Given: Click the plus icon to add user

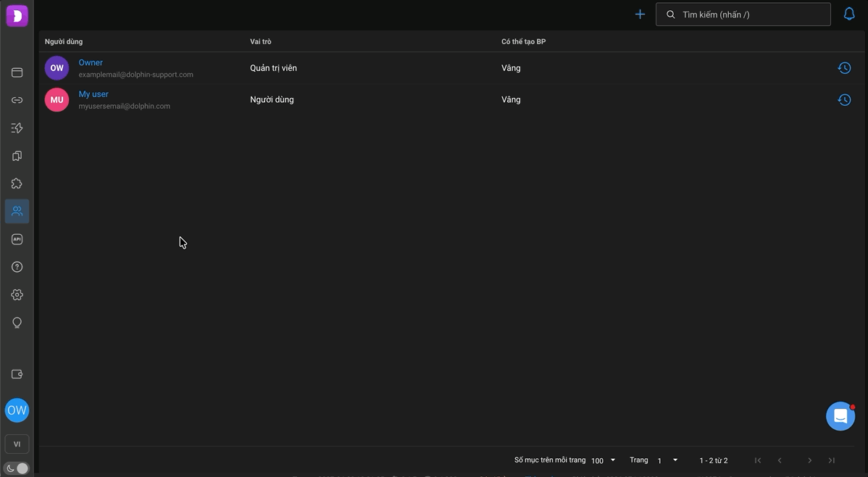Looking at the screenshot, I should 640,14.
